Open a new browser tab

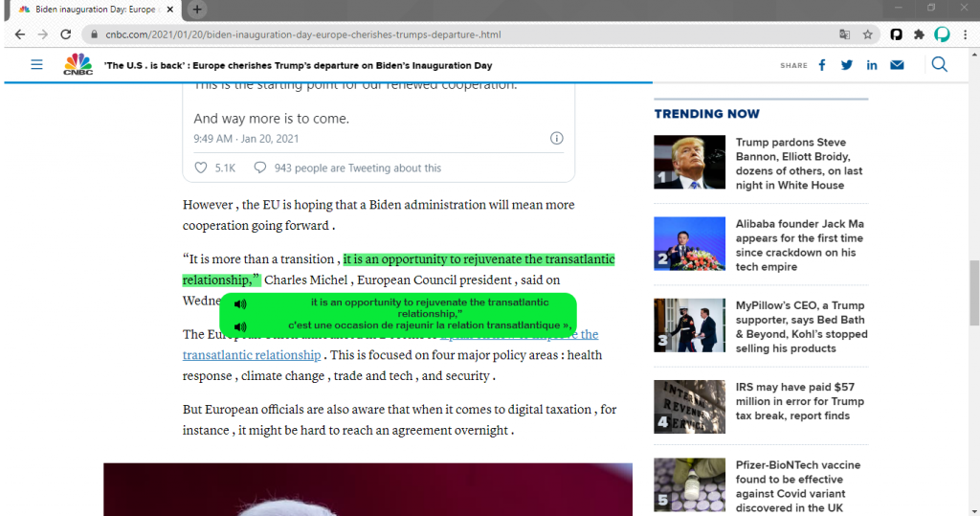point(197,10)
